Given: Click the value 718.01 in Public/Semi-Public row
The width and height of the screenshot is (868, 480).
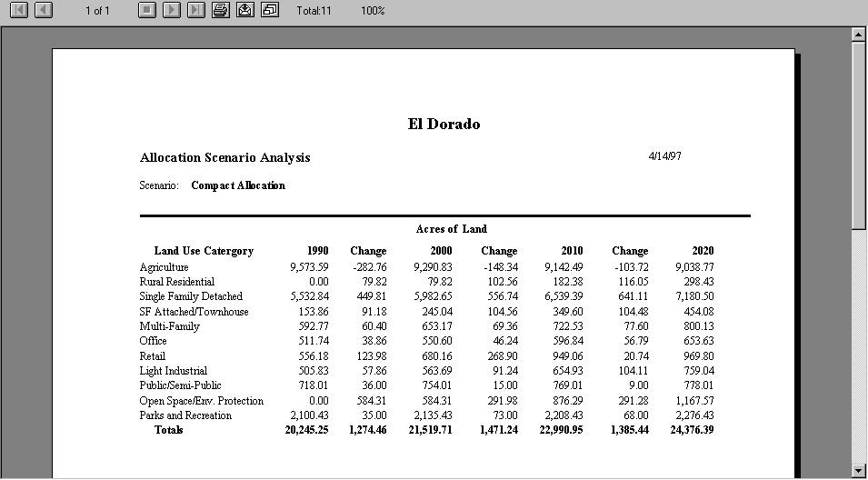Looking at the screenshot, I should click(314, 385).
